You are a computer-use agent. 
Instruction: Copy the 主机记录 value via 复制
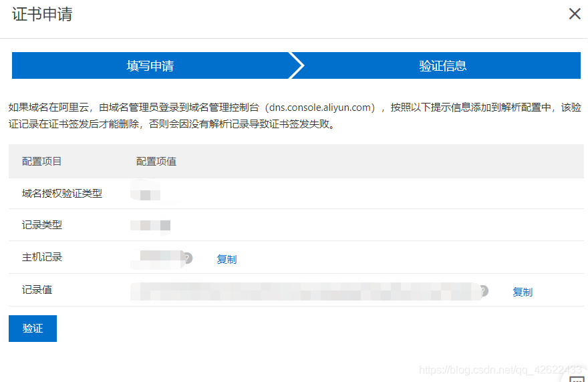click(x=227, y=259)
